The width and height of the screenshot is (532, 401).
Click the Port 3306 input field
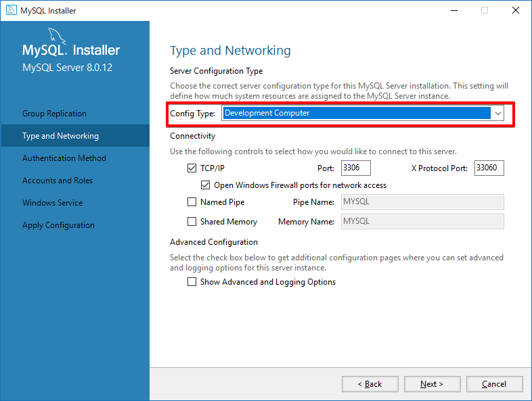356,168
